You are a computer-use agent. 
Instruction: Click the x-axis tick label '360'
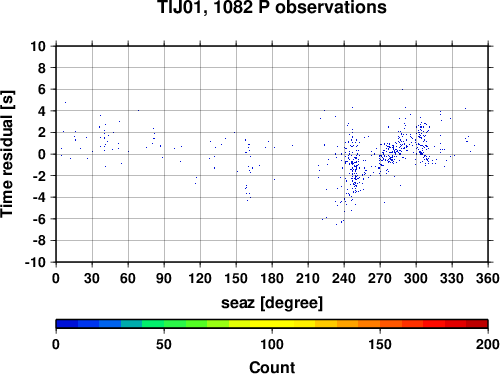(488, 278)
